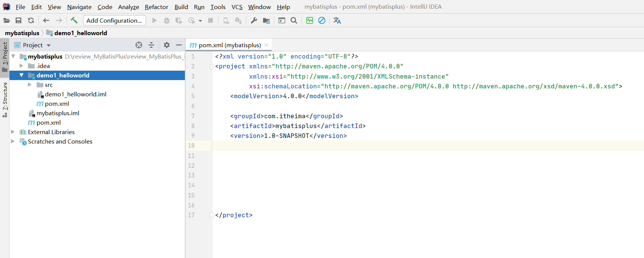Open the Code menu
Viewport: 644px width, 258px height.
[105, 7]
